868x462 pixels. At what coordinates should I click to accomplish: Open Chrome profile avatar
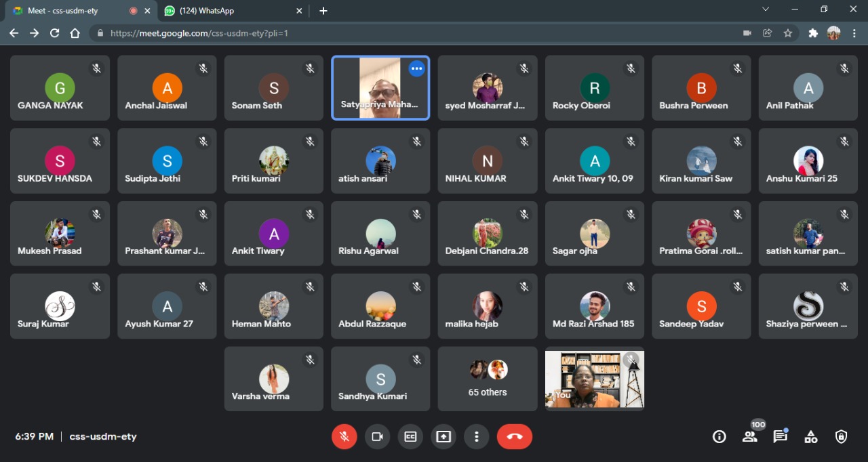click(833, 33)
